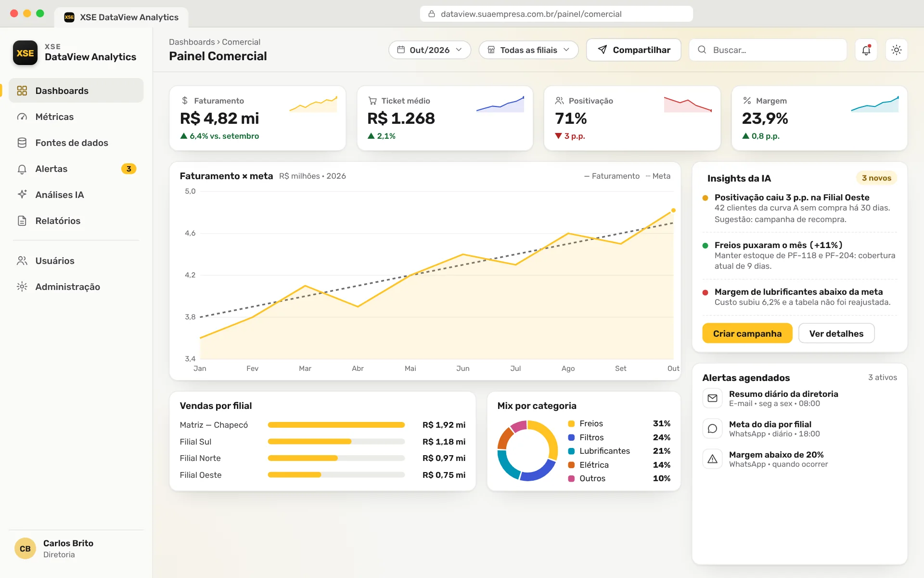Click the Compartilhar button
Image resolution: width=924 pixels, height=578 pixels.
(x=633, y=50)
